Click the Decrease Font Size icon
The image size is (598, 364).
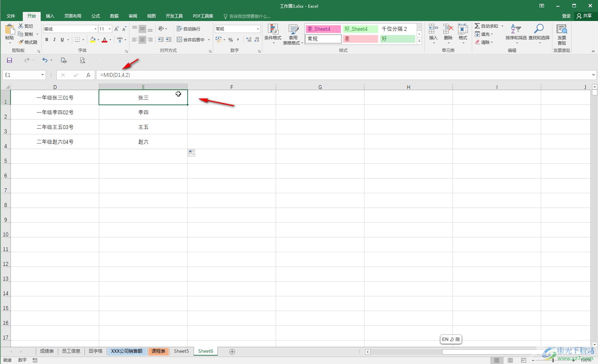coord(124,29)
